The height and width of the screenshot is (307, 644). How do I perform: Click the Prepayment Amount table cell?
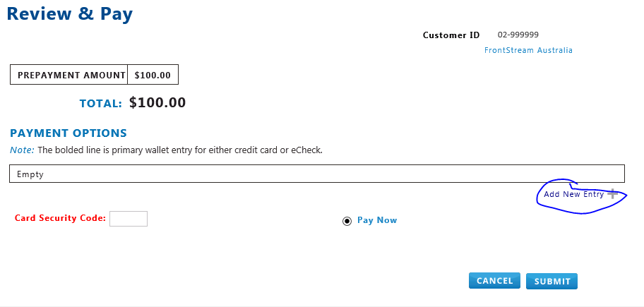click(68, 75)
